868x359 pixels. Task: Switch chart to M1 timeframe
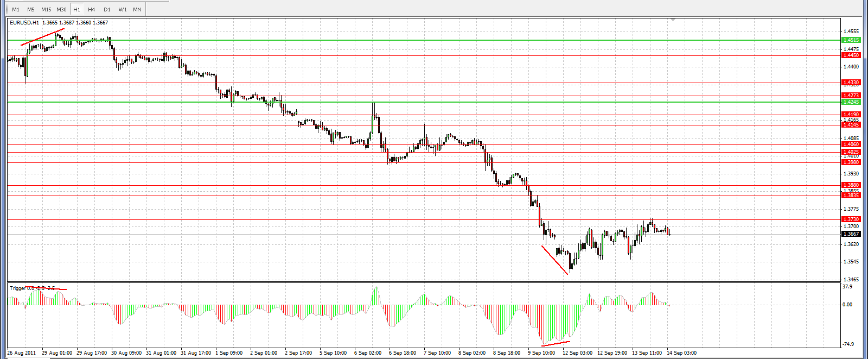coord(16,9)
